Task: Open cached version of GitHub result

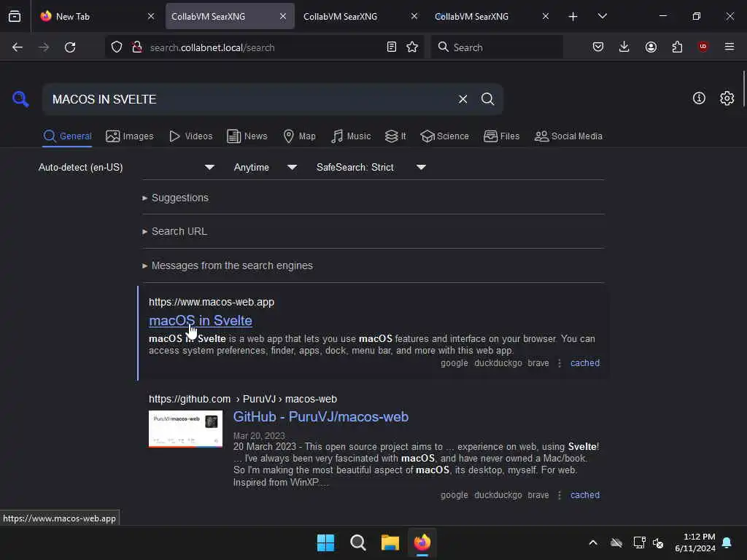Action: [x=585, y=495]
